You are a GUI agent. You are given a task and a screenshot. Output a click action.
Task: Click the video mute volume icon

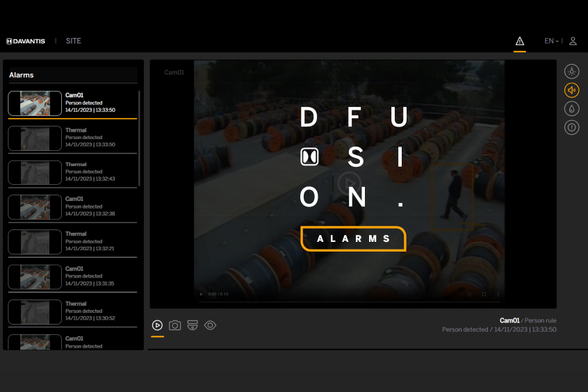pyautogui.click(x=470, y=294)
